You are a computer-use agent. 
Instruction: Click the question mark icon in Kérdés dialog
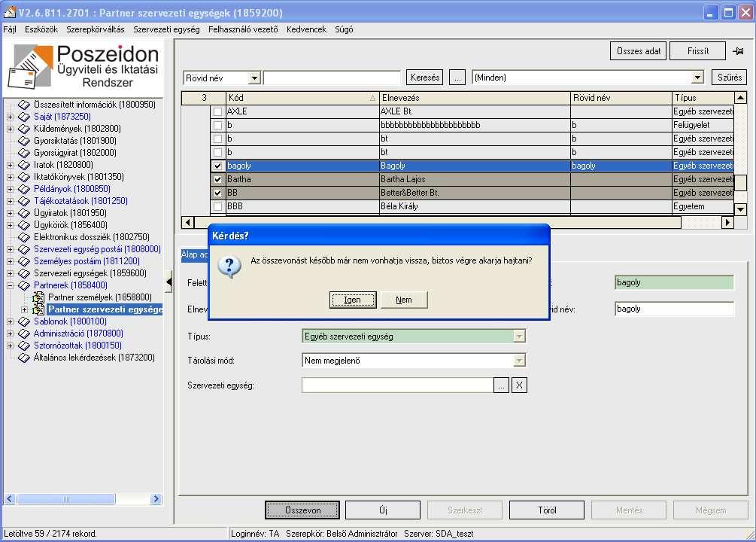click(x=229, y=267)
